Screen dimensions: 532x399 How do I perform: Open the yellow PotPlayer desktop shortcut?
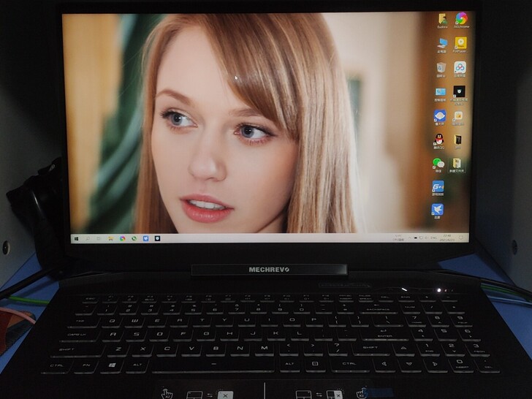click(x=460, y=44)
